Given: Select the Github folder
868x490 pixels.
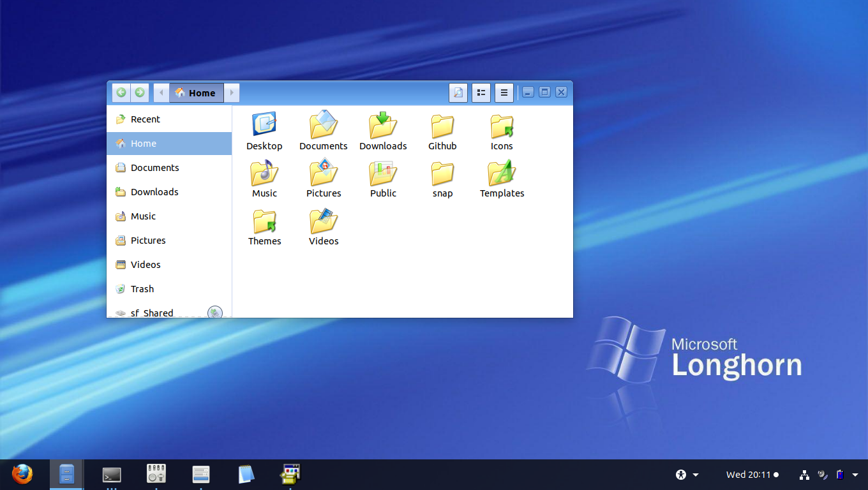Looking at the screenshot, I should 442,131.
